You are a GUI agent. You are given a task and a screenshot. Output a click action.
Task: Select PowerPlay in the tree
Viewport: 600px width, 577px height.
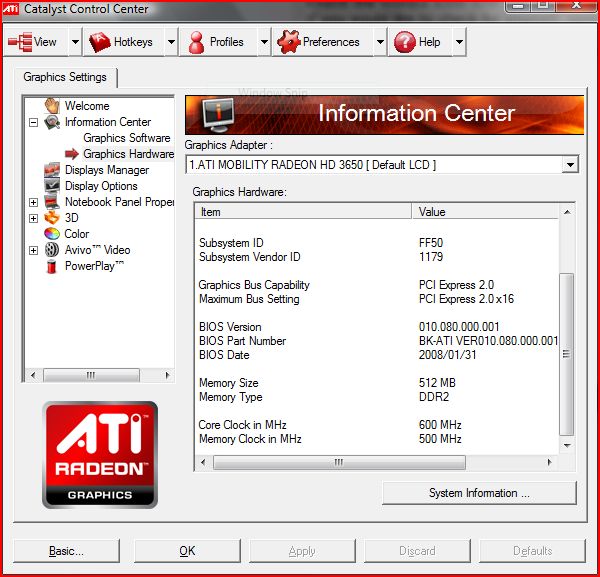pos(94,266)
